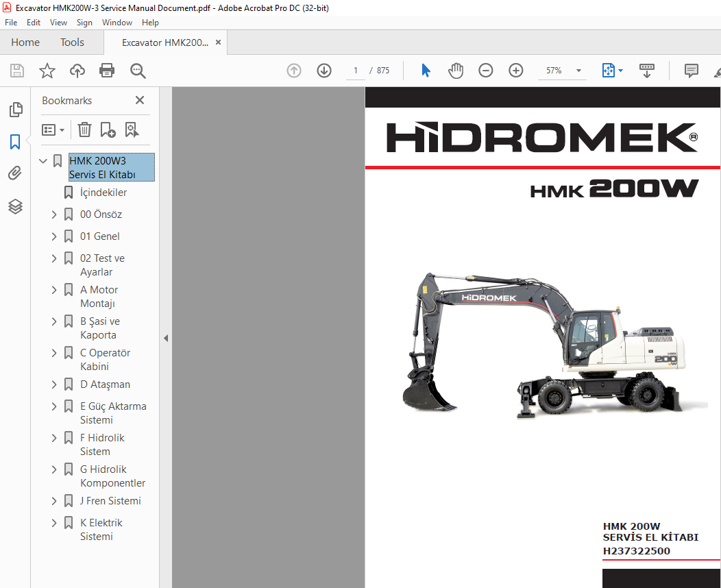This screenshot has width=721, height=588.
Task: Click the fit page icon
Action: 609,71
